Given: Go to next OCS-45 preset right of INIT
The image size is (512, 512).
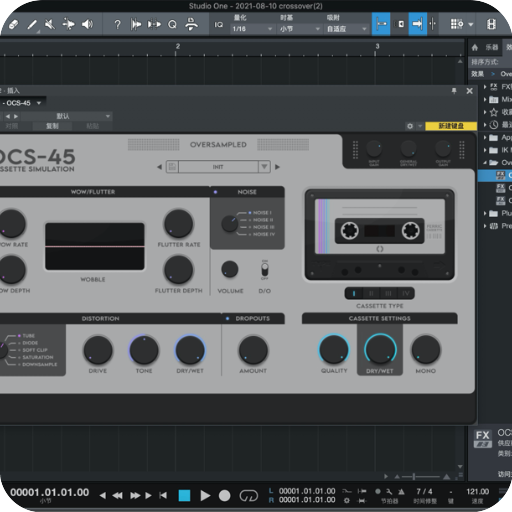Looking at the screenshot, I should click(x=277, y=167).
